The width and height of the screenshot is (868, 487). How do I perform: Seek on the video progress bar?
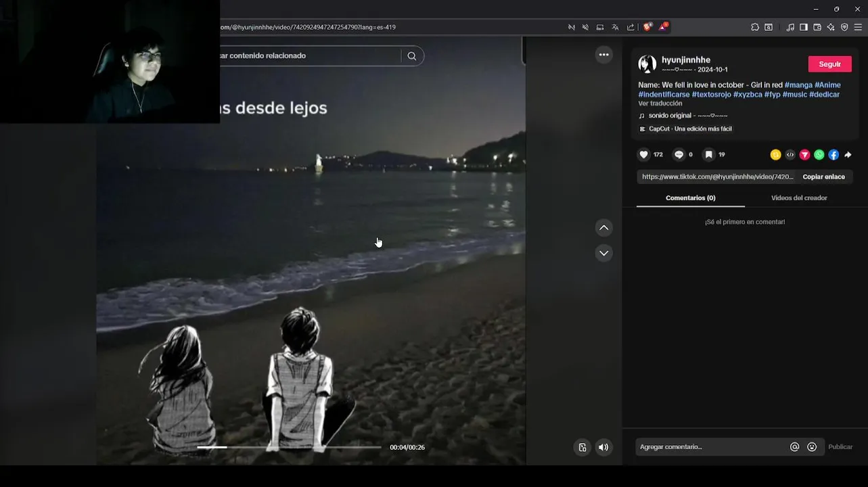coord(289,447)
